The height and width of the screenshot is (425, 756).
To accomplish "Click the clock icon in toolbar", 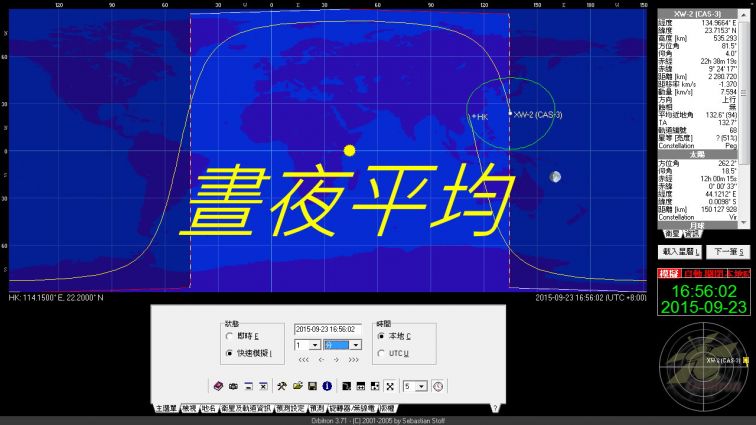I will pyautogui.click(x=438, y=386).
